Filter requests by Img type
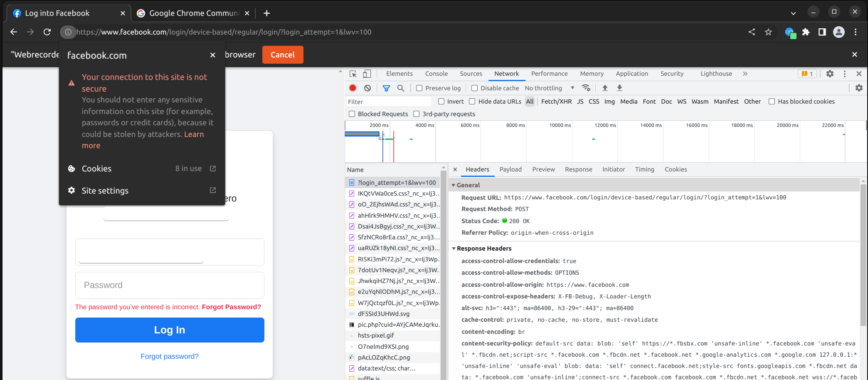Viewport: 868px width, 380px height. [609, 102]
